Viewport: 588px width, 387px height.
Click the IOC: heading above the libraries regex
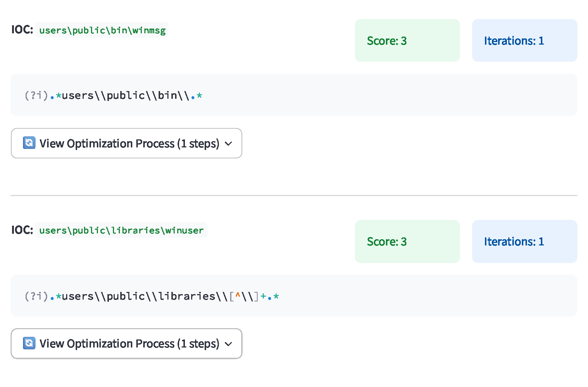(x=22, y=230)
